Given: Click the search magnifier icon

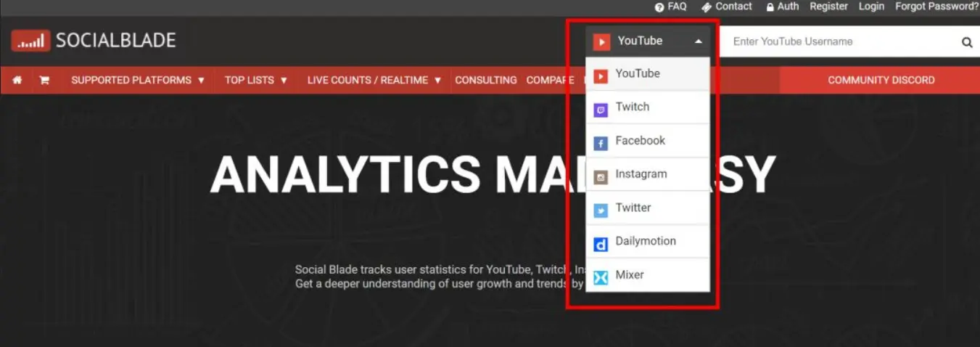Looking at the screenshot, I should (x=966, y=42).
